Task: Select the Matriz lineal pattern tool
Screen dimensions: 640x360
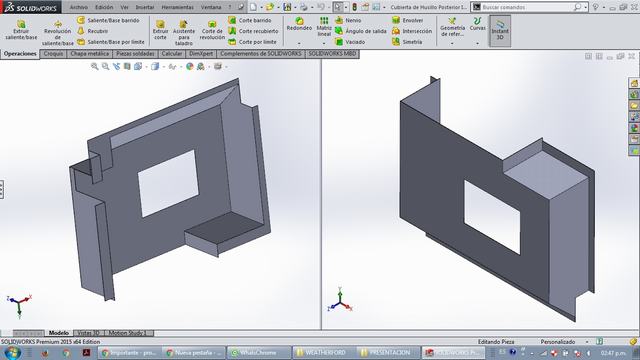Action: pyautogui.click(x=324, y=27)
